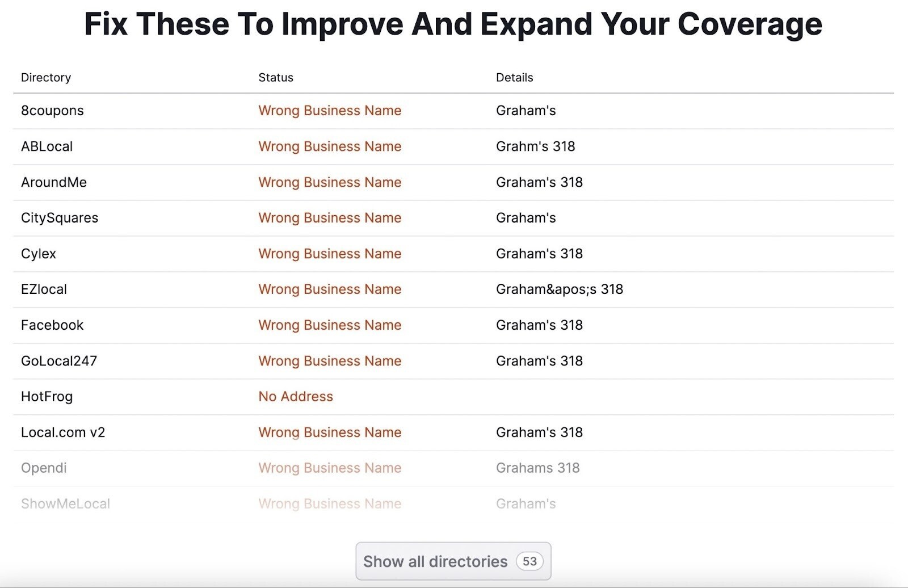Viewport: 908px width, 588px height.
Task: Click Wrong Business Name status for 8coupons
Action: click(330, 111)
